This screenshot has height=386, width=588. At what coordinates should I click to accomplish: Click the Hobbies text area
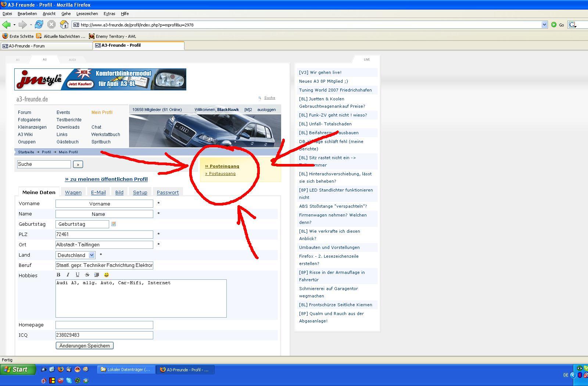point(141,299)
